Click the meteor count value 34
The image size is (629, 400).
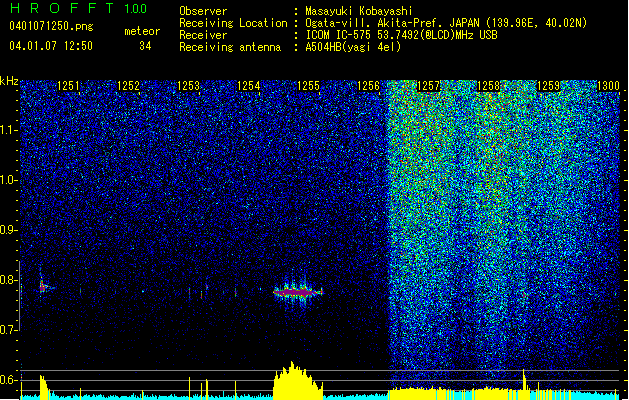(145, 46)
